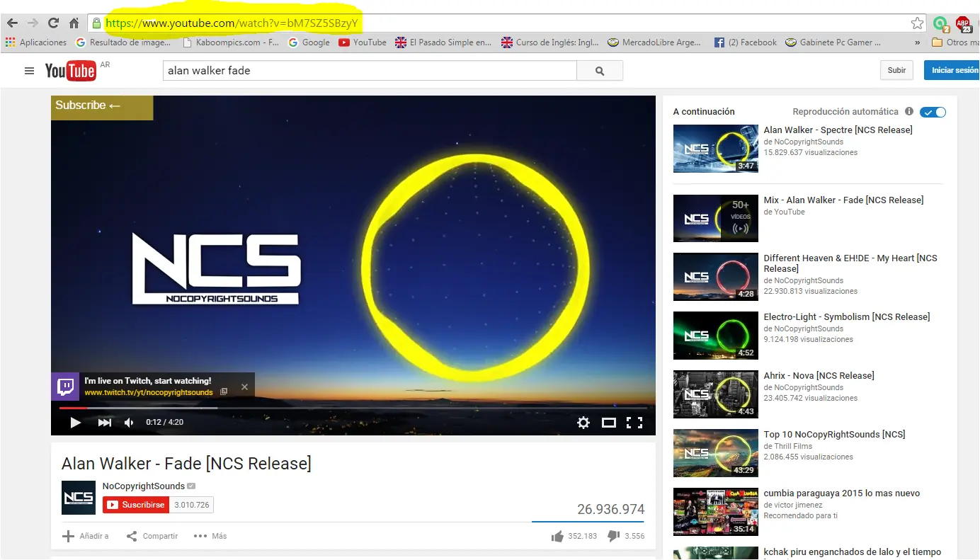The width and height of the screenshot is (980, 560).
Task: Open the MercadoLibre Argentina bookmark
Action: (x=654, y=42)
